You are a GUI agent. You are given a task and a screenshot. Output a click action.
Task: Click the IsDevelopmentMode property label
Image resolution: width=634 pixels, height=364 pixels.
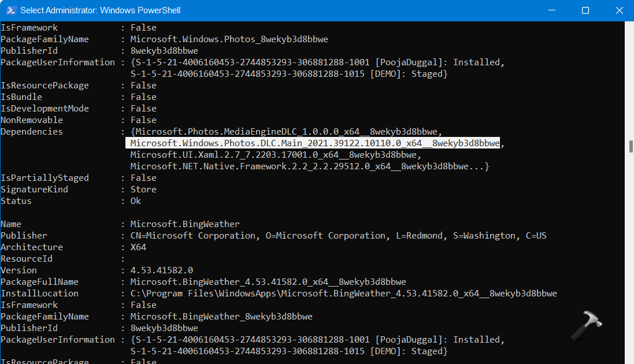tap(45, 109)
